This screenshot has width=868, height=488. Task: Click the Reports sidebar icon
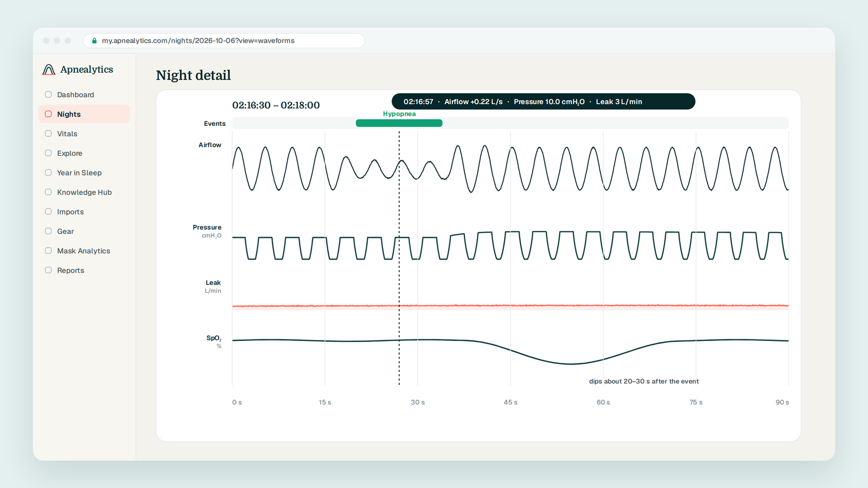pyautogui.click(x=48, y=270)
